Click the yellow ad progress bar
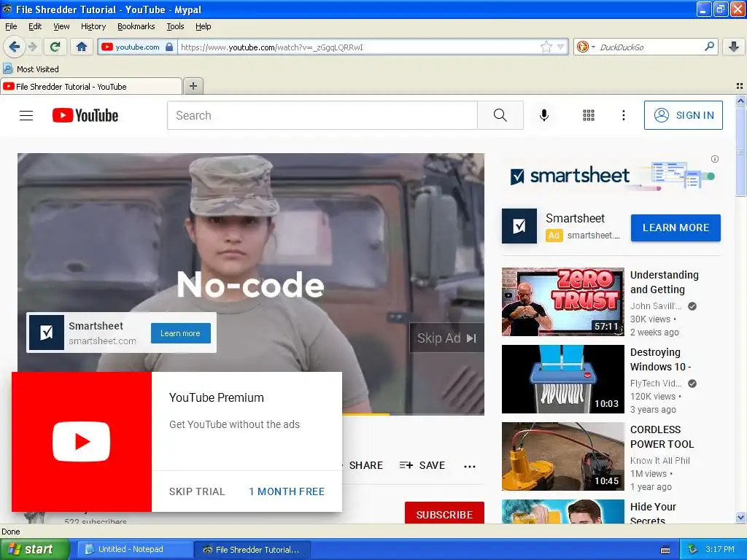Image resolution: width=747 pixels, height=560 pixels. click(365, 414)
